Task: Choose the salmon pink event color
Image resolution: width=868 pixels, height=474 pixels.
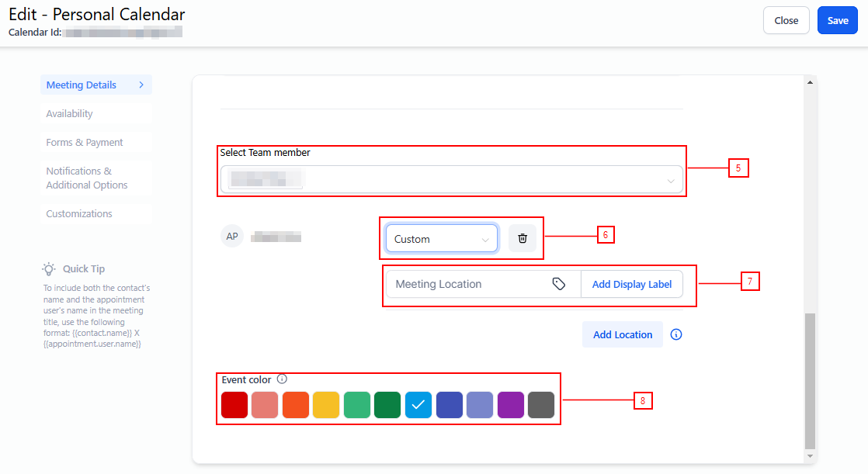Action: pos(265,405)
